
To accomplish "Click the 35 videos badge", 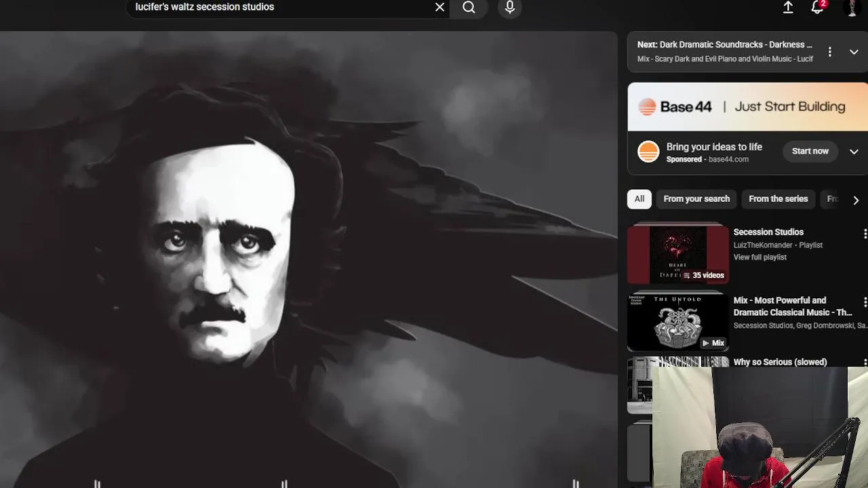I will click(x=704, y=275).
